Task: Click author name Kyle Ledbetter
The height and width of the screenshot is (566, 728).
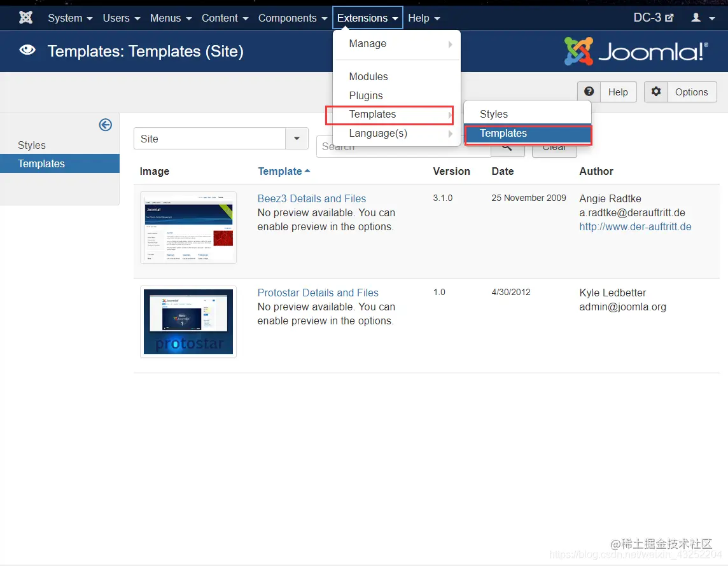Action: pos(612,293)
